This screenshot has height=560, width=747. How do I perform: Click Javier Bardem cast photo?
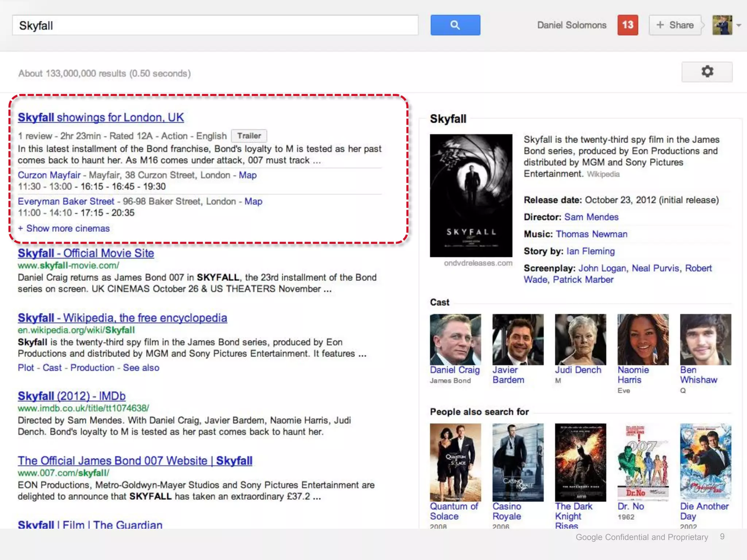coord(518,339)
